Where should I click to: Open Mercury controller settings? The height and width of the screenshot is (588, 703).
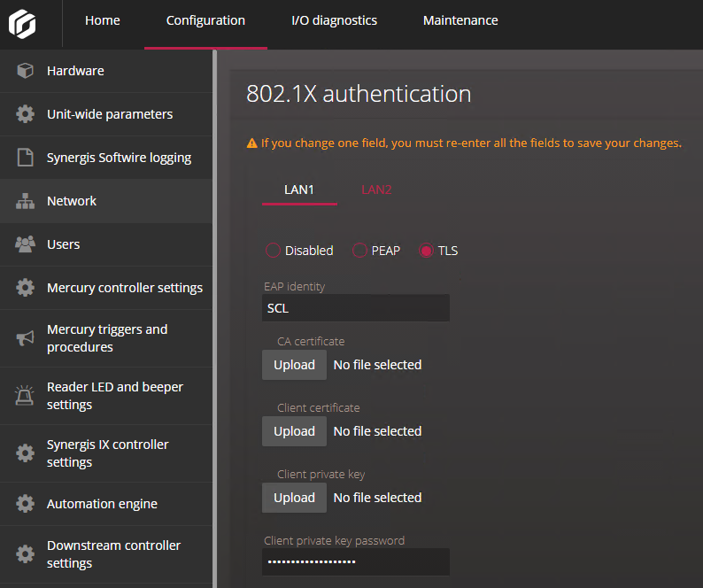point(106,288)
